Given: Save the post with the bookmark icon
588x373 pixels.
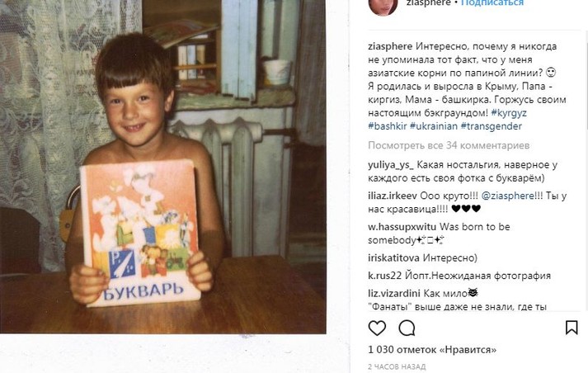Looking at the screenshot, I should 572,328.
